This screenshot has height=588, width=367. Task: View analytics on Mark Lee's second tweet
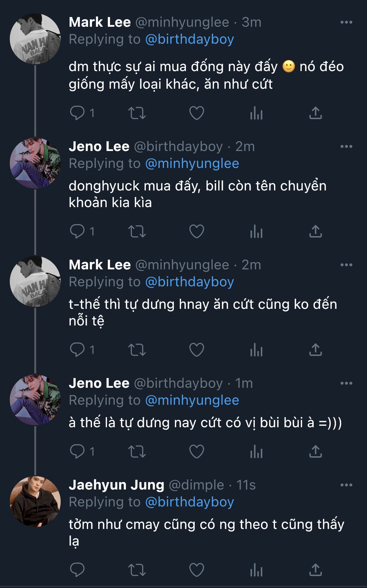coord(256,350)
